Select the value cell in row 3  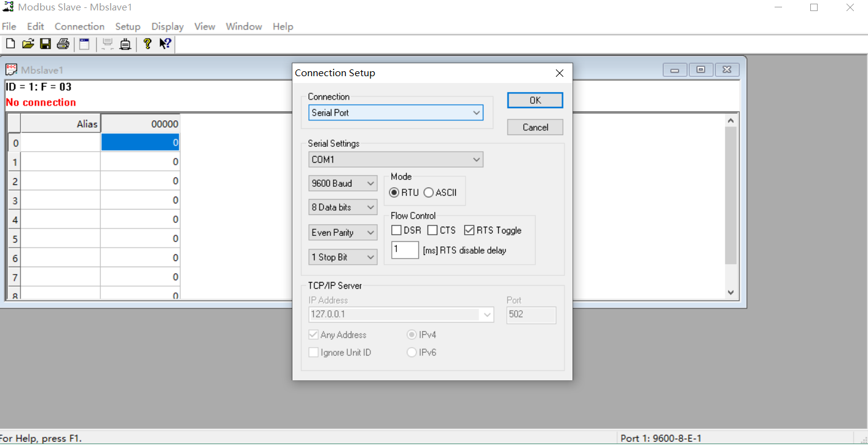click(x=140, y=200)
